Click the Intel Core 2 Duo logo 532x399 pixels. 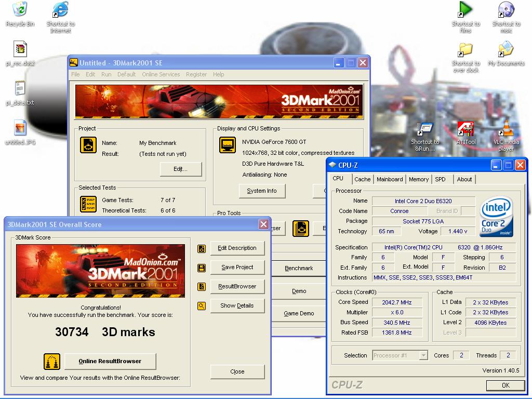coord(497,217)
